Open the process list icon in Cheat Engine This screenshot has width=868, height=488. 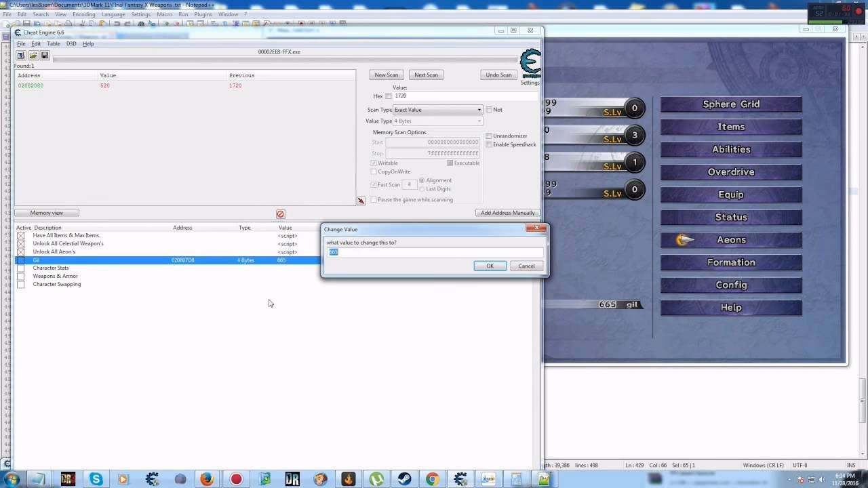point(21,55)
